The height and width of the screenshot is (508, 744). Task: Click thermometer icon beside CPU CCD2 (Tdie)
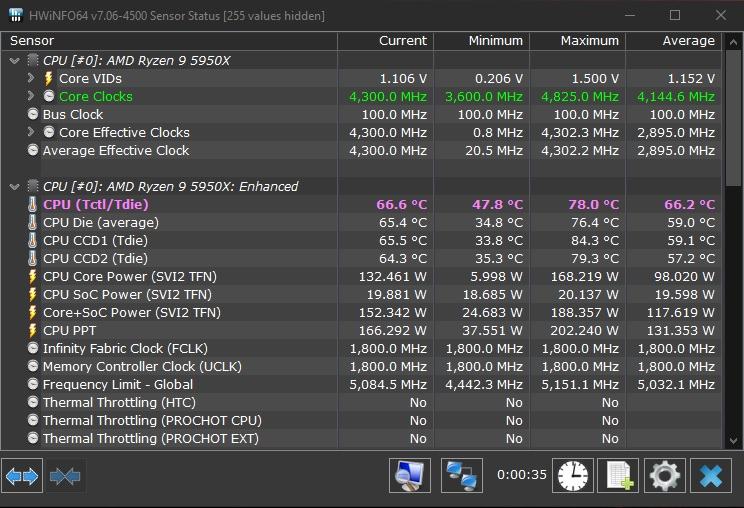coord(32,259)
